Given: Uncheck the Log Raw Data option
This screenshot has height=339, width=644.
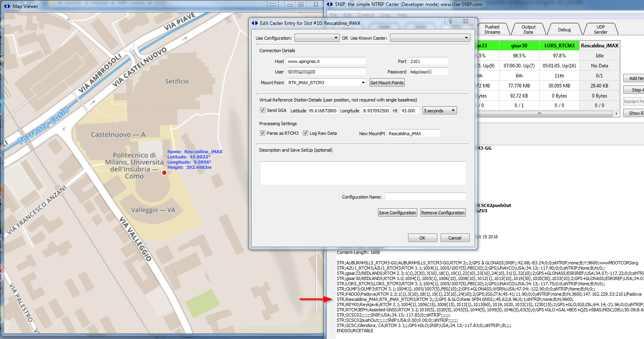Looking at the screenshot, I should point(305,133).
